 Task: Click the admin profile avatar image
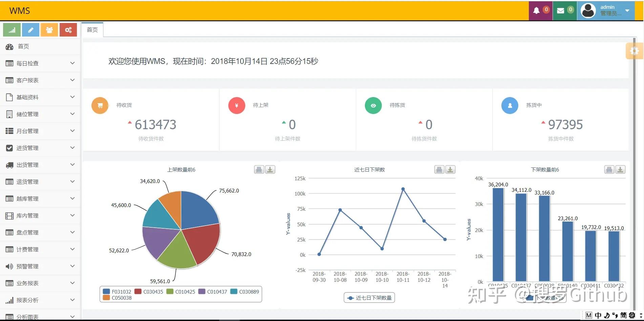[588, 10]
